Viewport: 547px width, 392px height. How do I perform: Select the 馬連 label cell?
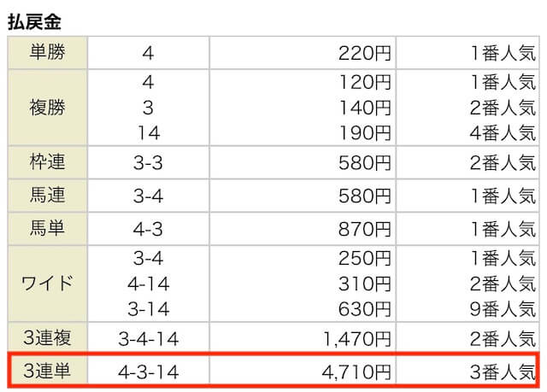tap(47, 196)
